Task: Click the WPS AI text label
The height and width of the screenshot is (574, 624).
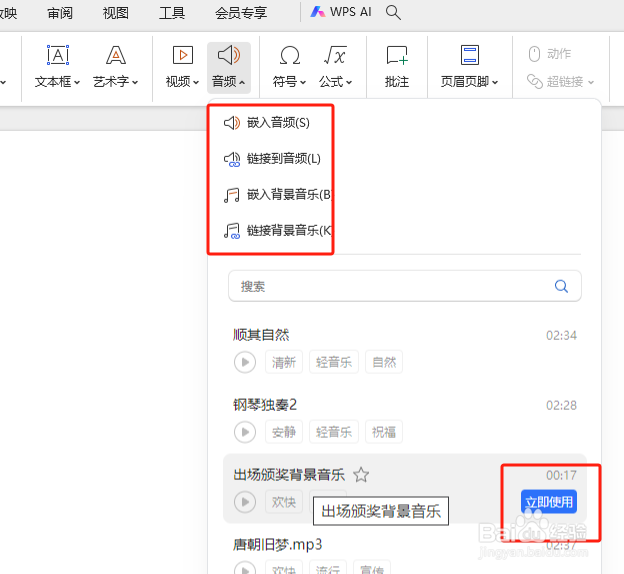Action: pos(350,12)
